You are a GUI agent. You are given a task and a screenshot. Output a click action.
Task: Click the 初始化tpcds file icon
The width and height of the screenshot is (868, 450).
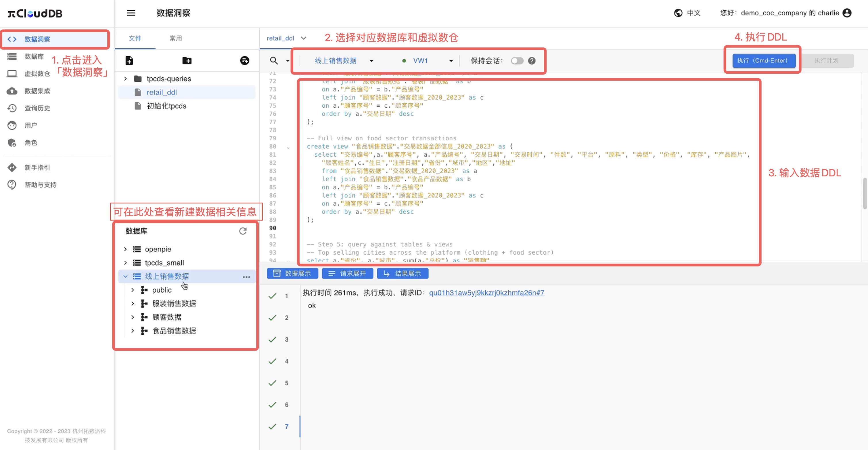[137, 106]
